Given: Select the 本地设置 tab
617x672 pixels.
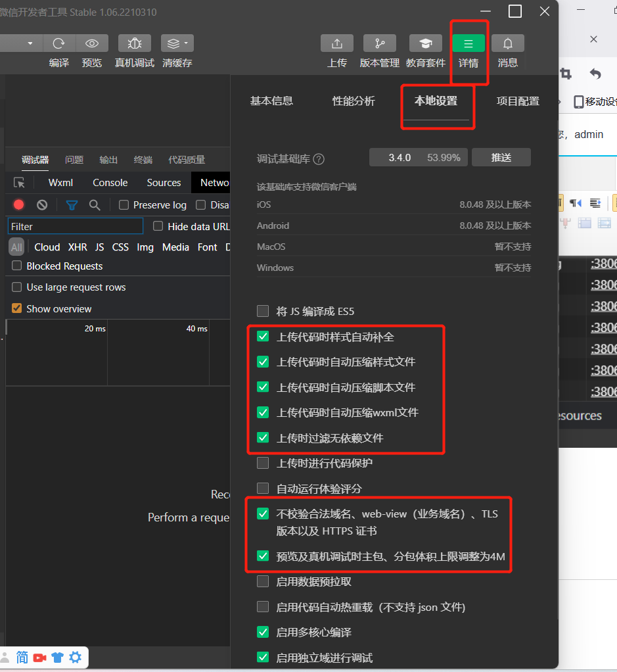Looking at the screenshot, I should click(436, 101).
